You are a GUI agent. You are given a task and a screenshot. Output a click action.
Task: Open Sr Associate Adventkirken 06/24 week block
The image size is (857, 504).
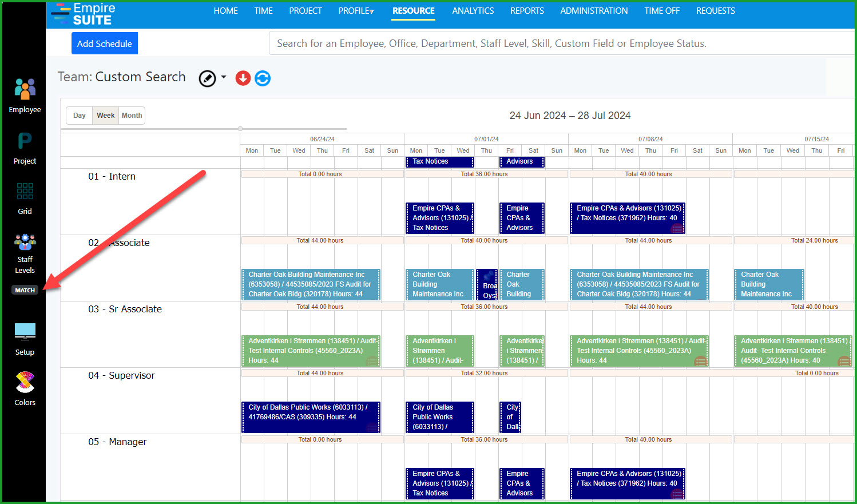click(311, 351)
